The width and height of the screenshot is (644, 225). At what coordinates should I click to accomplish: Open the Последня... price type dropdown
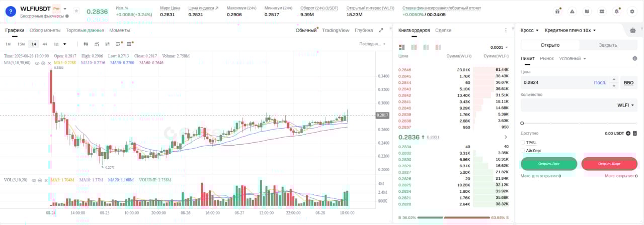coord(372,44)
